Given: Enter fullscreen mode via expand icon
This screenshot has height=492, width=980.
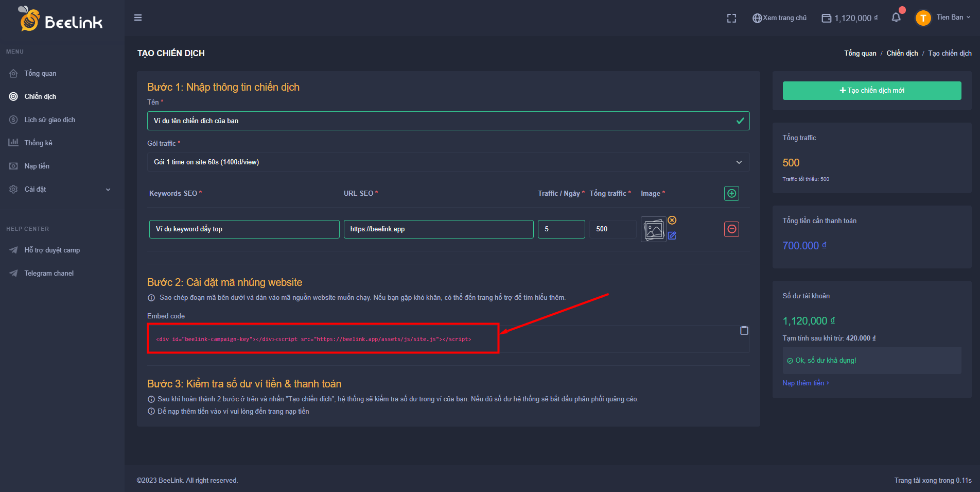Looking at the screenshot, I should pyautogui.click(x=731, y=18).
